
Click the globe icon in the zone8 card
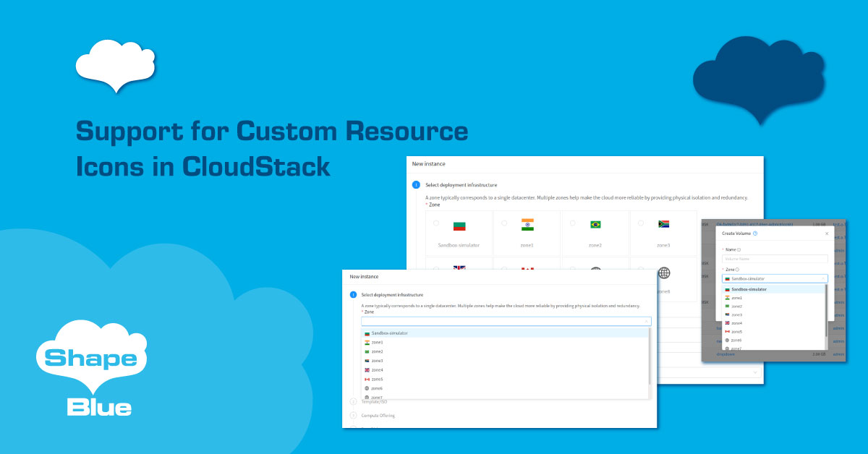(664, 273)
